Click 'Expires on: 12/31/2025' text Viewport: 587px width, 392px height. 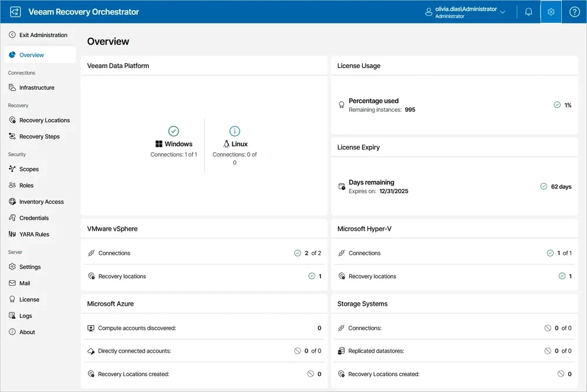(x=379, y=191)
